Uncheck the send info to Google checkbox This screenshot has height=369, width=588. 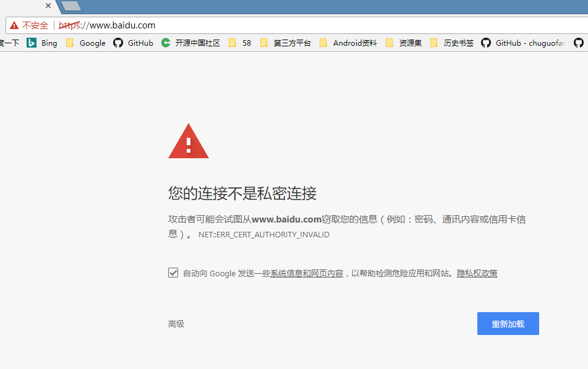pyautogui.click(x=173, y=273)
